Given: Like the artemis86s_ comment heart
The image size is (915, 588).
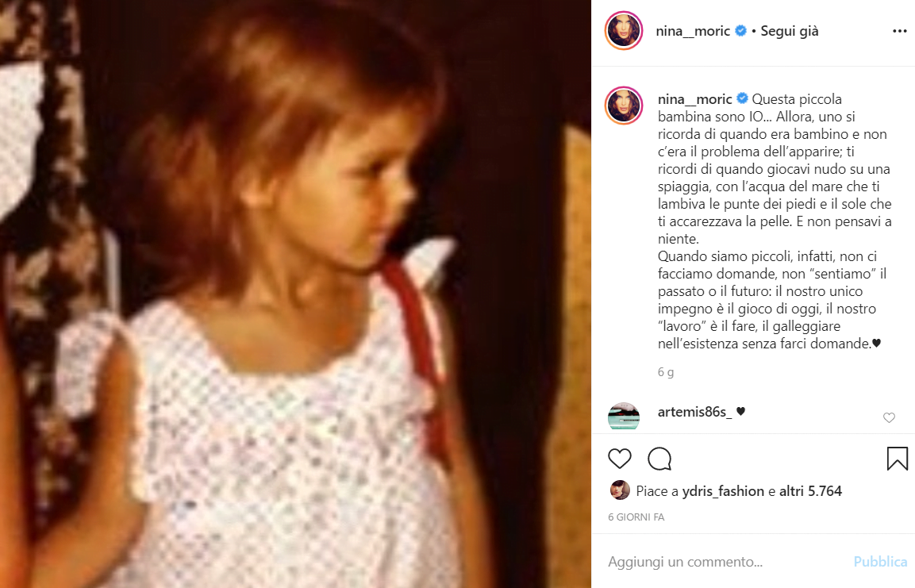Looking at the screenshot, I should point(889,417).
